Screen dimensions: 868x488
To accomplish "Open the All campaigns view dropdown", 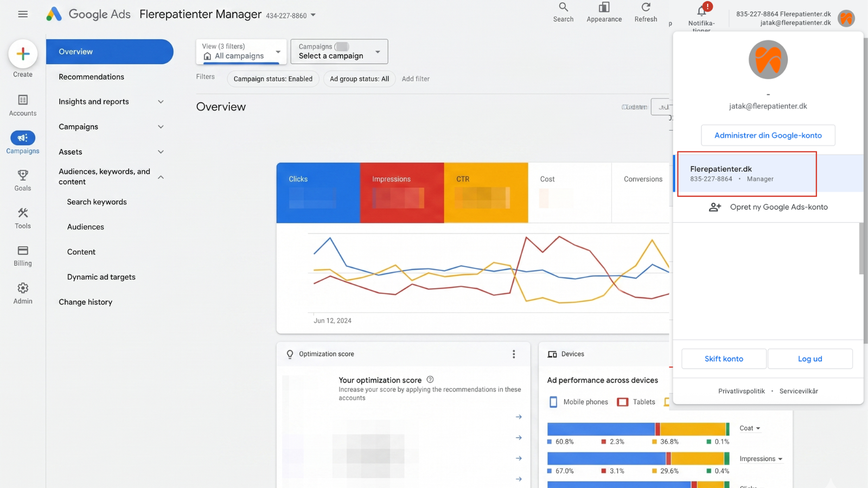I will [x=241, y=52].
